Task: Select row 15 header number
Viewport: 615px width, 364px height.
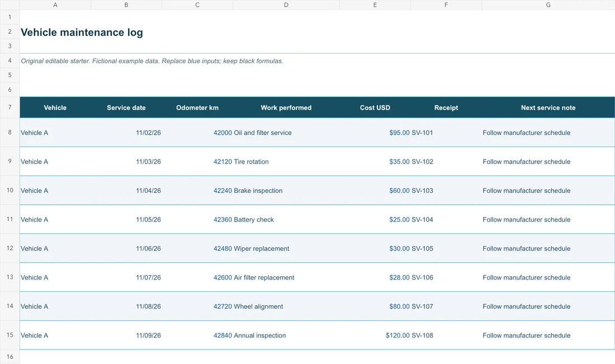Action: [10, 335]
